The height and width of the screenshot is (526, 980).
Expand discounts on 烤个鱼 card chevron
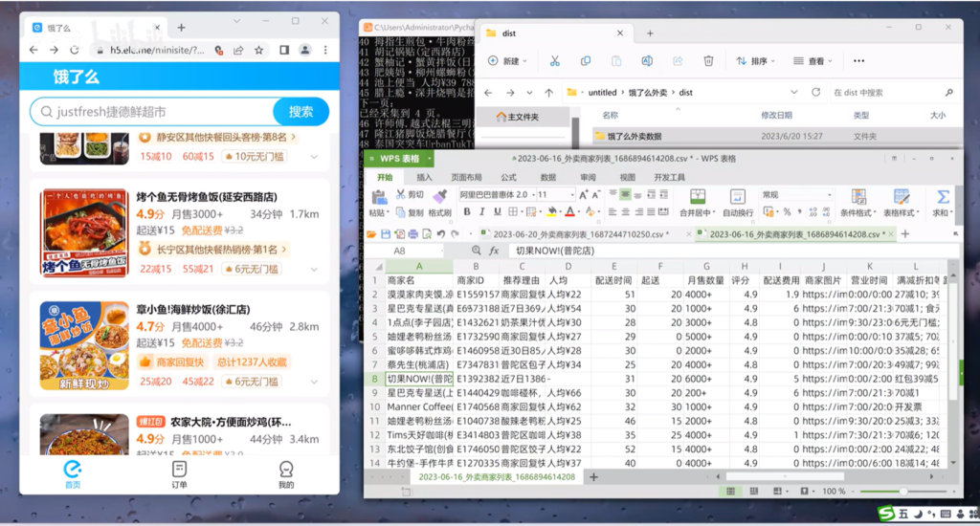[314, 270]
